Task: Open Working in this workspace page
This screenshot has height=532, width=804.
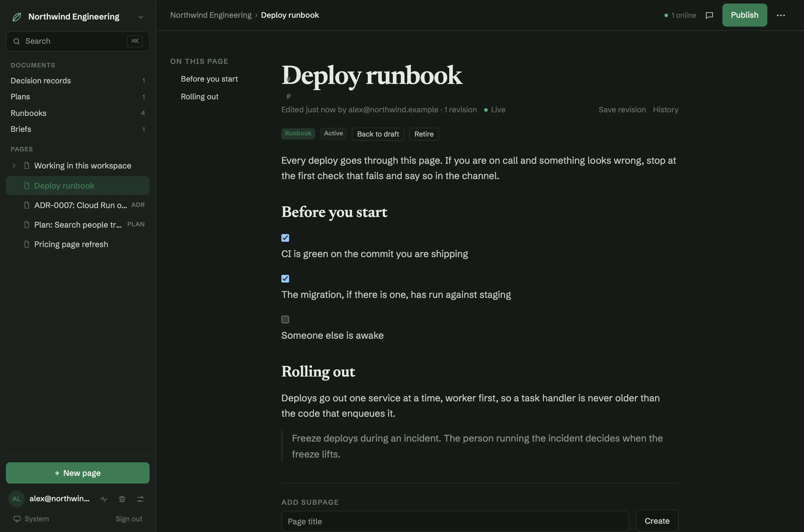Action: pos(82,166)
